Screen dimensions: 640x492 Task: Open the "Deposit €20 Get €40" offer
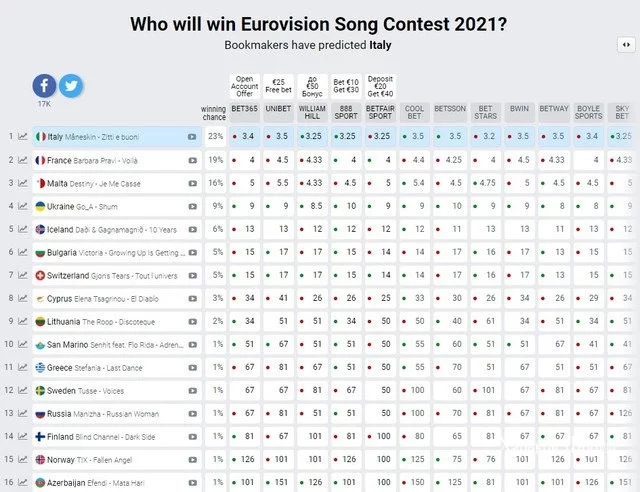[379, 85]
